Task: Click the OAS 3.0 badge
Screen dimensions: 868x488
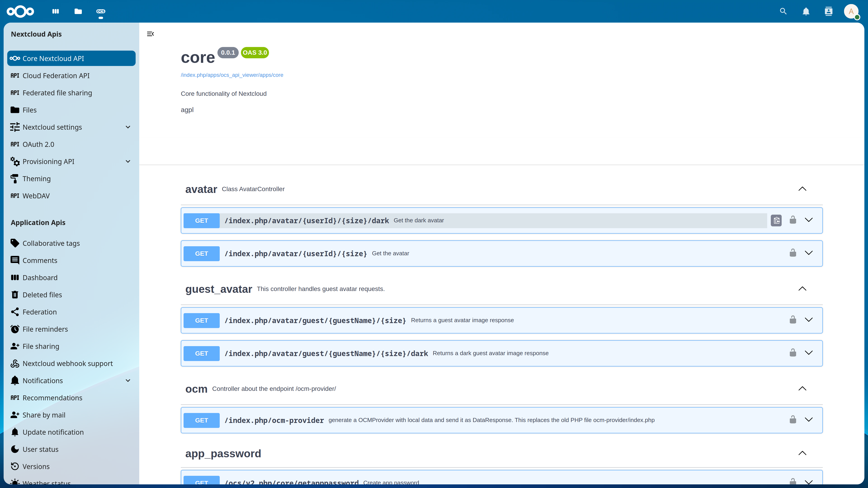Action: tap(255, 53)
